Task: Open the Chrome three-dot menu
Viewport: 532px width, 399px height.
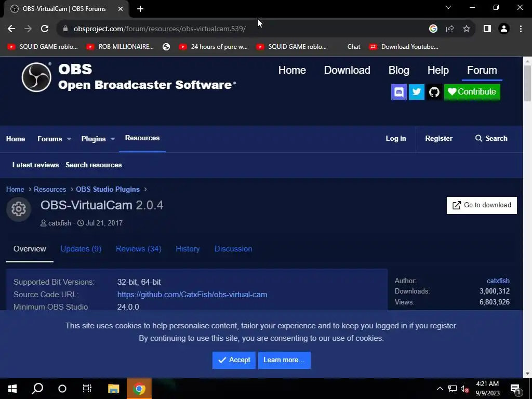Action: tap(521, 29)
